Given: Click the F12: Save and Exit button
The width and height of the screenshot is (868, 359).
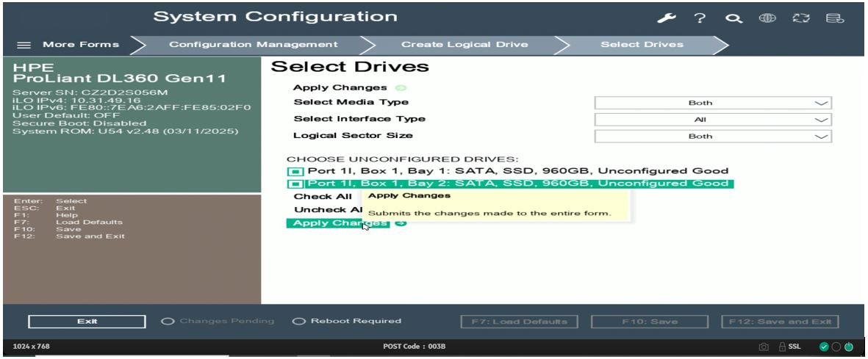Looking at the screenshot, I should coord(781,322).
